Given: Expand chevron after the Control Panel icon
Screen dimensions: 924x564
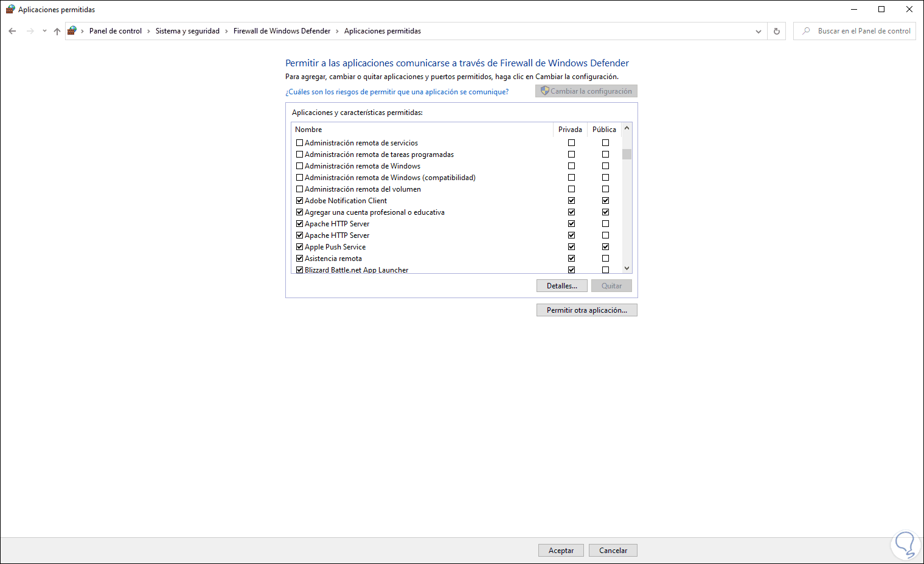Looking at the screenshot, I should (x=82, y=31).
